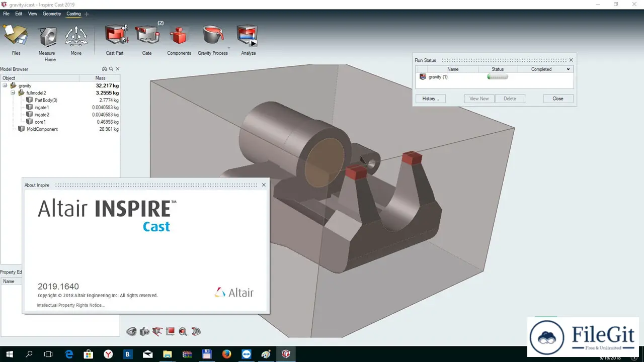The width and height of the screenshot is (644, 362).
Task: Run the Analyze tool
Action: click(x=247, y=36)
